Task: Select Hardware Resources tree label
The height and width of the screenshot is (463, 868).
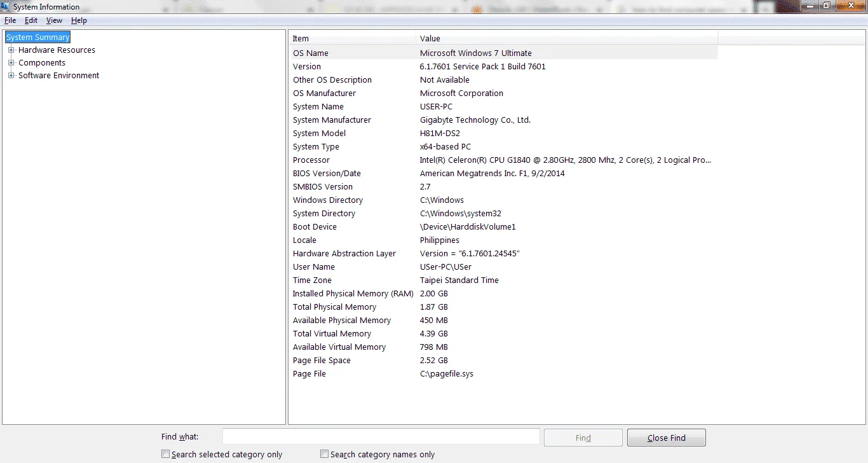Action: pyautogui.click(x=57, y=50)
